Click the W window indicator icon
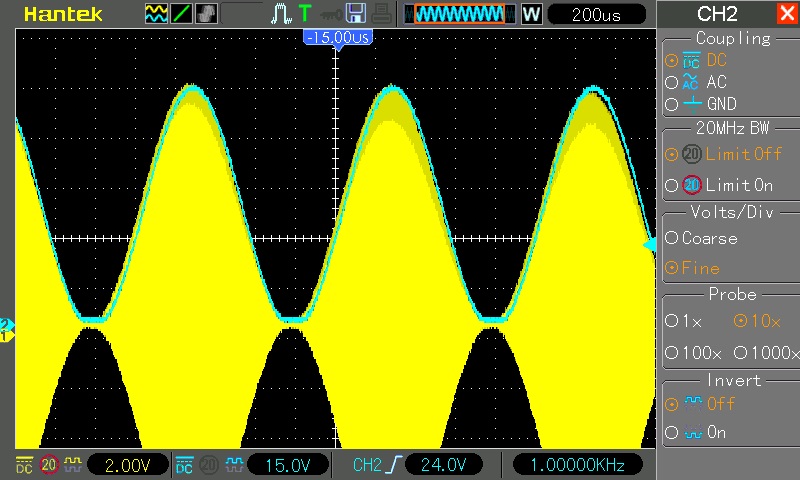Image resolution: width=800 pixels, height=480 pixels. (x=531, y=14)
